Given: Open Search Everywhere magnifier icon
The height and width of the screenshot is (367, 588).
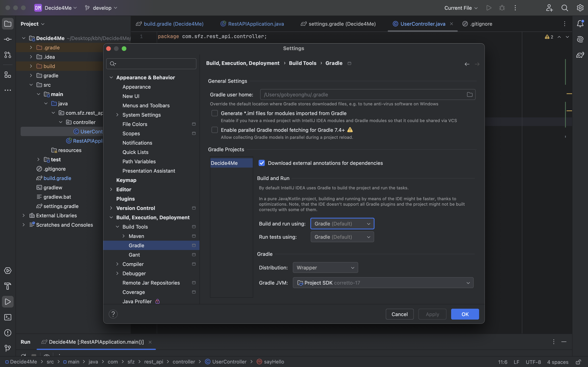Looking at the screenshot, I should (565, 8).
